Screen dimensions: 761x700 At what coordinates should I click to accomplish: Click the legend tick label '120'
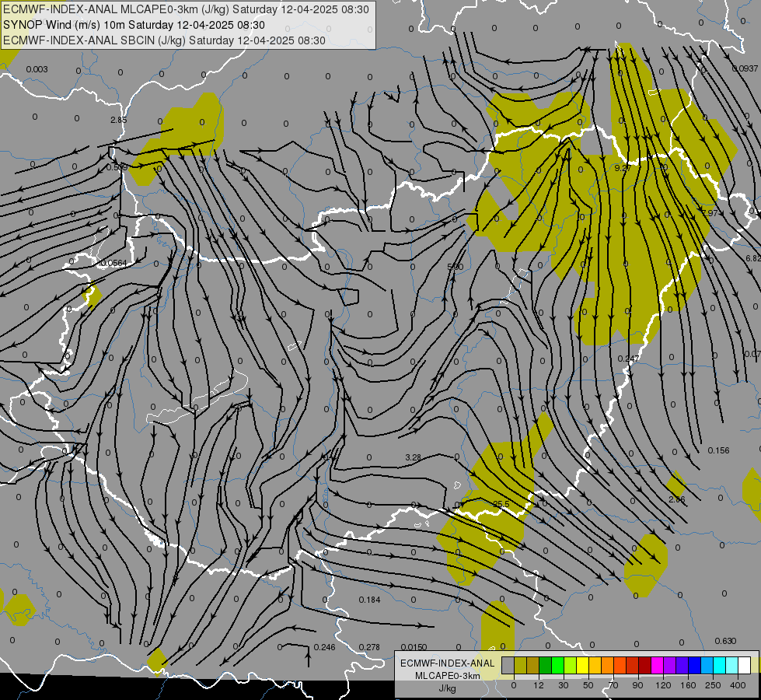664,685
